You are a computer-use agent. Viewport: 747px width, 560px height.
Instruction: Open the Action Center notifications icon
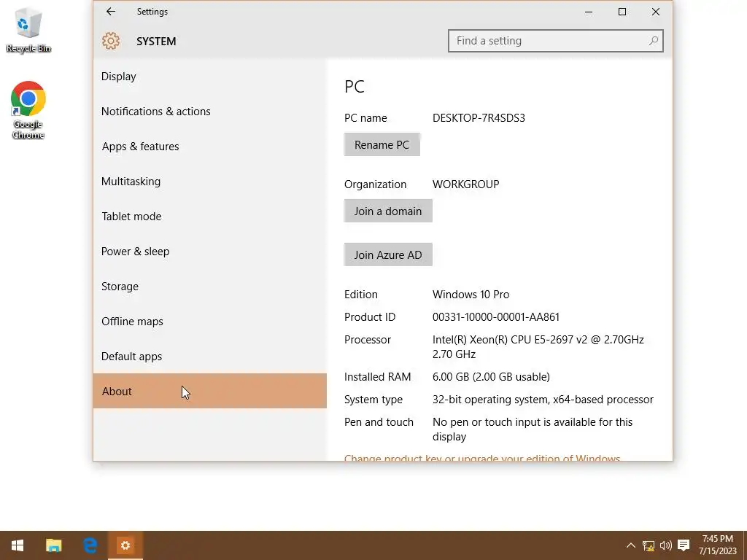(x=684, y=545)
